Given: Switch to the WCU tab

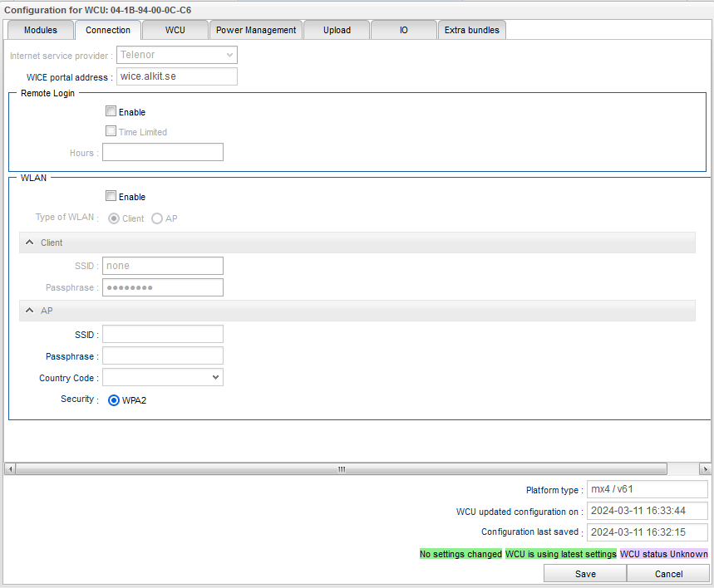Looking at the screenshot, I should [175, 30].
